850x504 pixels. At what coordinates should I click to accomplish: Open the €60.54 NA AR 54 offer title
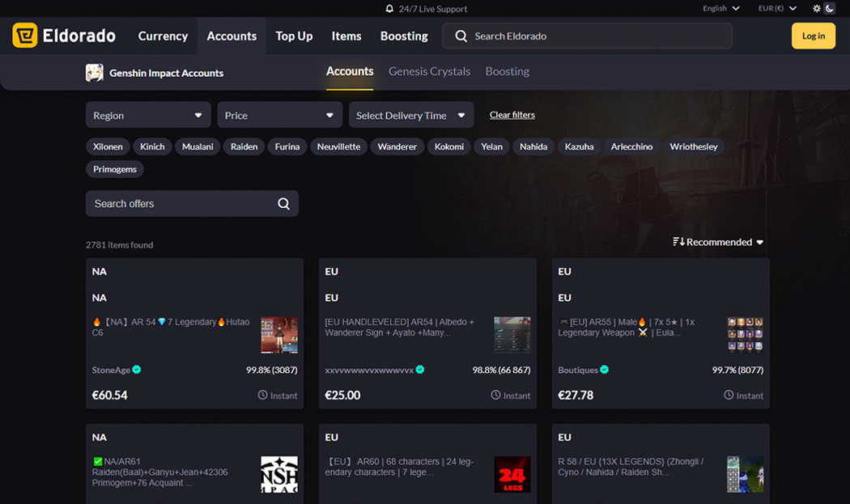click(171, 328)
